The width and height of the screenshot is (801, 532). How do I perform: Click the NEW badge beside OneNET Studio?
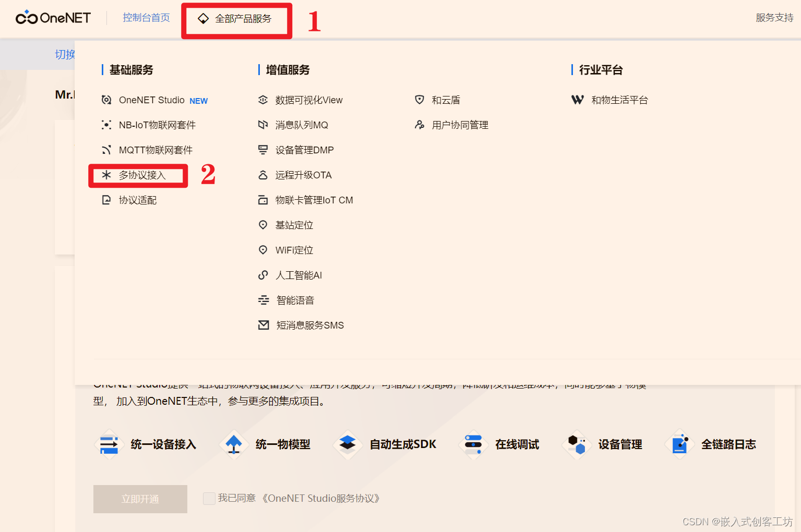[x=198, y=101]
